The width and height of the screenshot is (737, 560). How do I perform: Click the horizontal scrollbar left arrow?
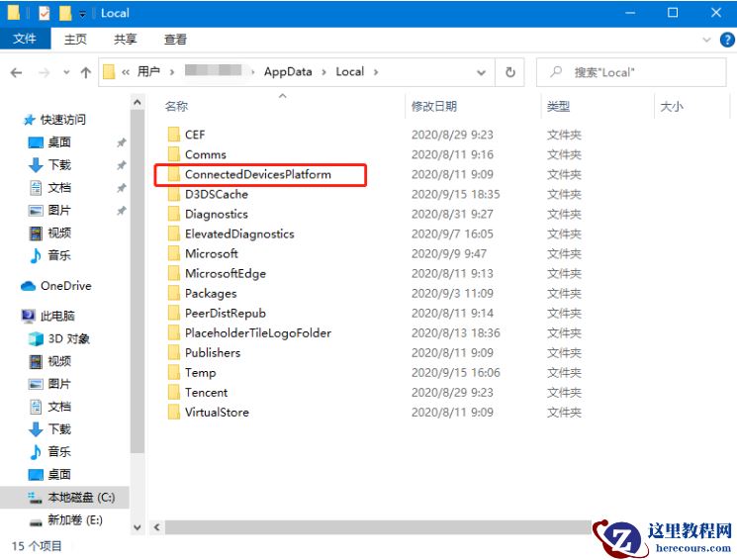coord(157,527)
